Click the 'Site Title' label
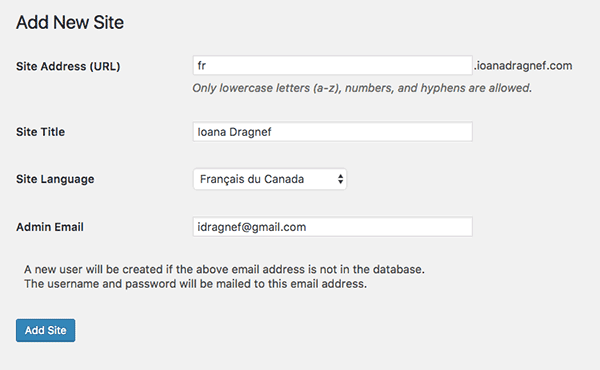 pos(41,132)
